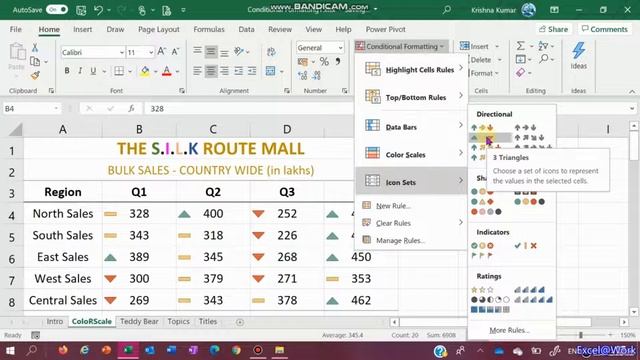
Task: Toggle the AutoSave switch
Action: point(57,10)
